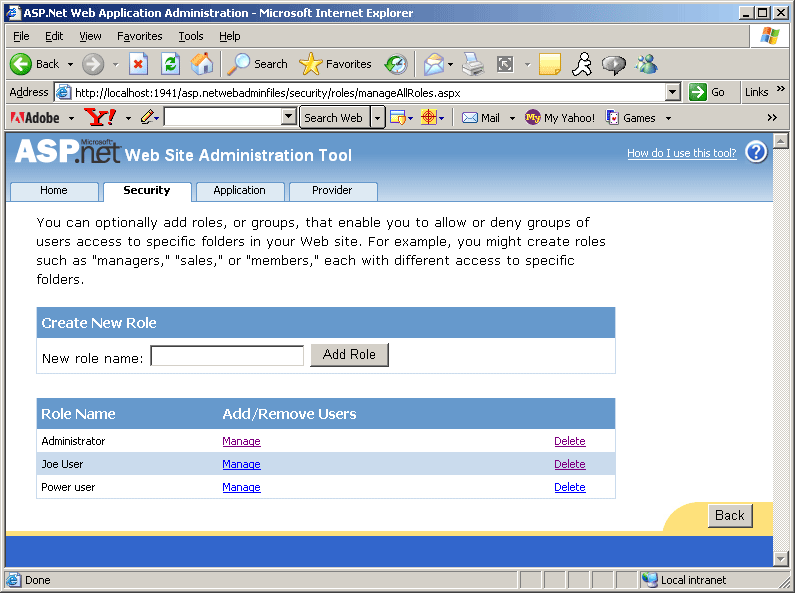Go to Home page icon
Image resolution: width=795 pixels, height=593 pixels.
[x=202, y=64]
